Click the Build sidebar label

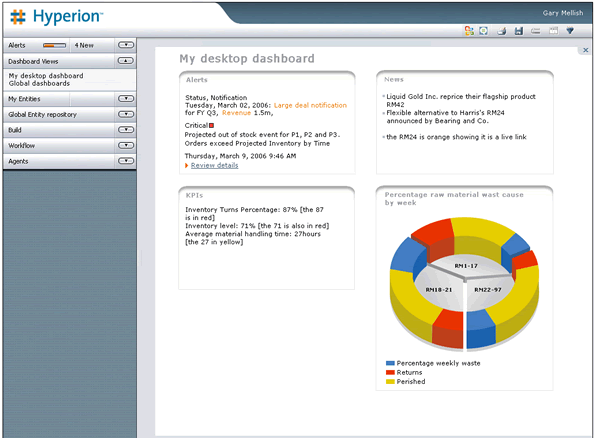pyautogui.click(x=15, y=130)
